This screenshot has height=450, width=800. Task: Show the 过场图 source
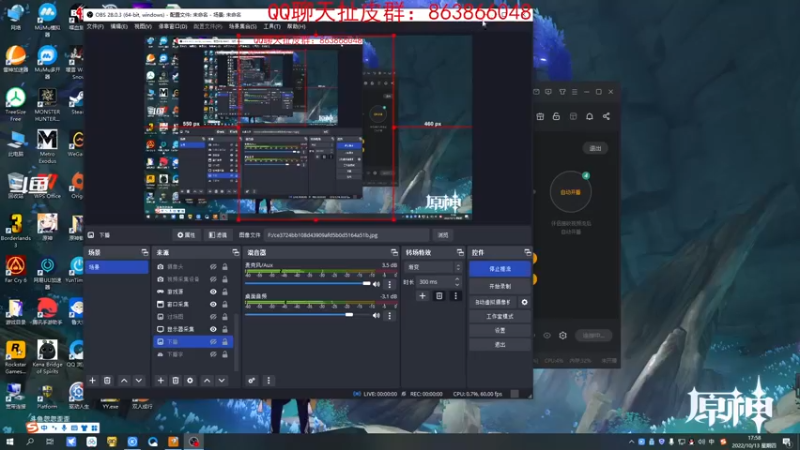(213, 317)
